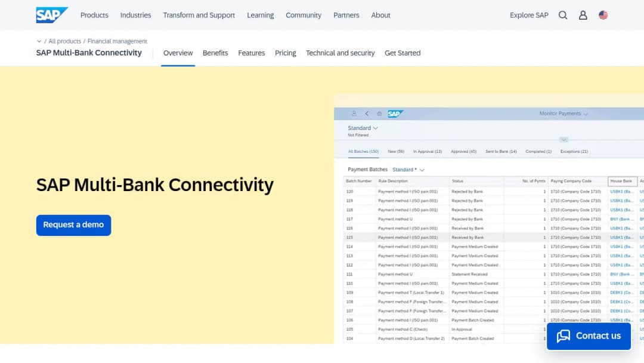Click the Contact us button
The image size is (644, 363).
(x=589, y=336)
